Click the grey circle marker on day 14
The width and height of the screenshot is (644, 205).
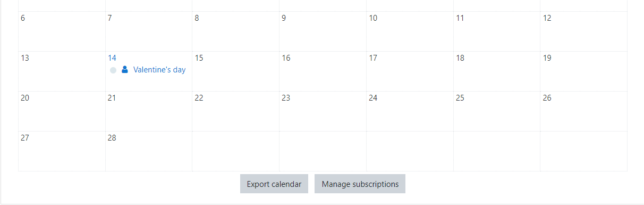[x=113, y=70]
